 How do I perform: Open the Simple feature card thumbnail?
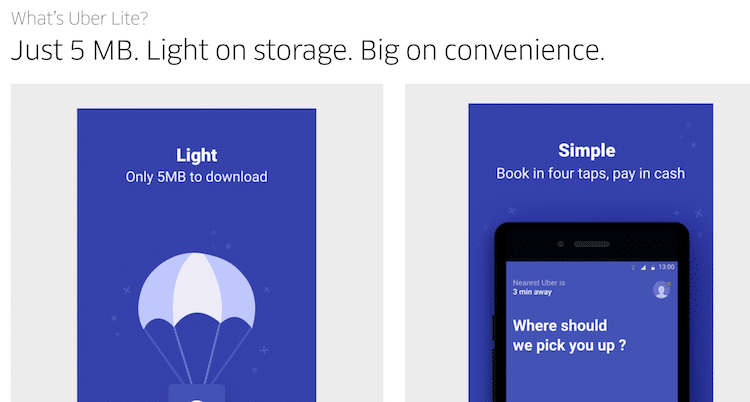pos(591,253)
